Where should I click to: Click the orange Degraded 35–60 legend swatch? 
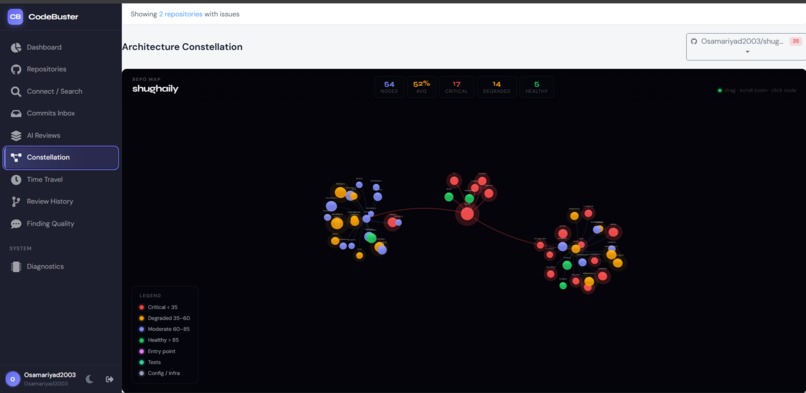(141, 319)
